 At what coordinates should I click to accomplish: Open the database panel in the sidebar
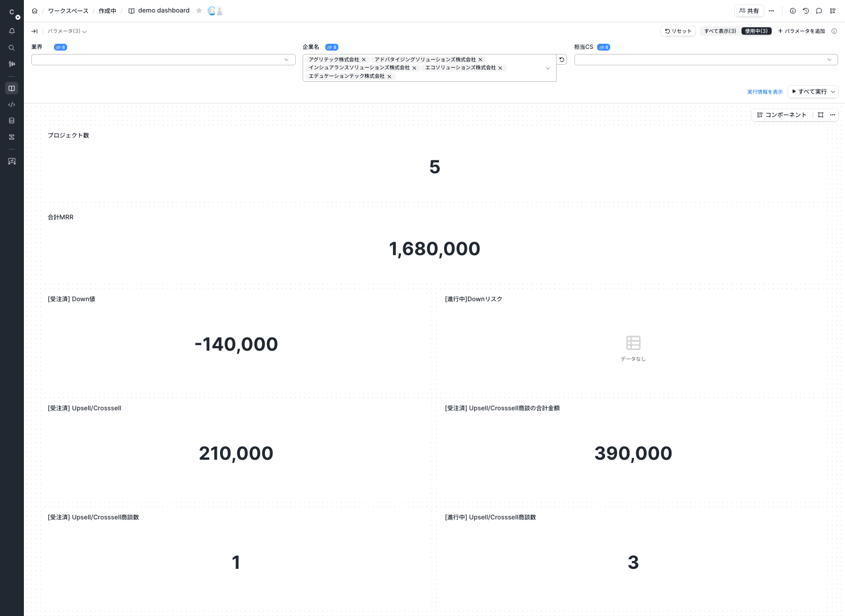click(11, 120)
